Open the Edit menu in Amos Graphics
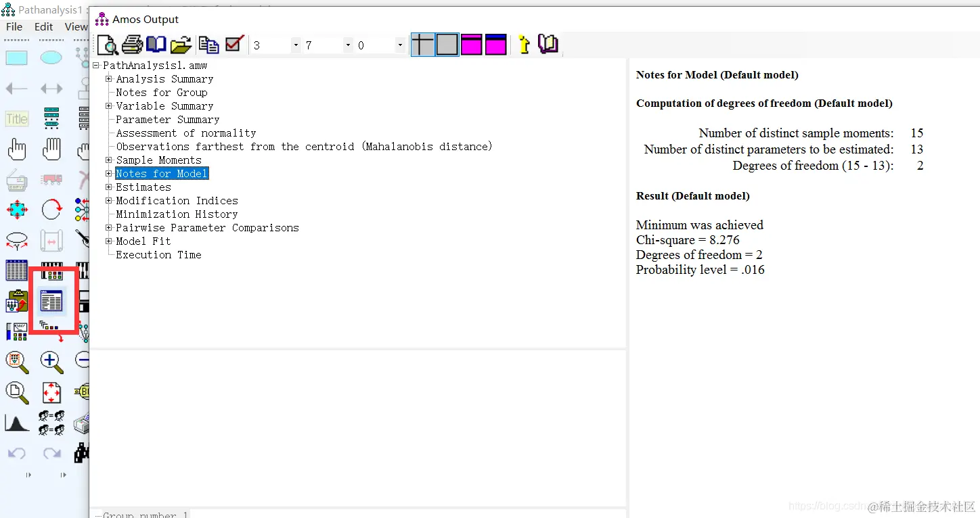The image size is (980, 518). tap(44, 26)
